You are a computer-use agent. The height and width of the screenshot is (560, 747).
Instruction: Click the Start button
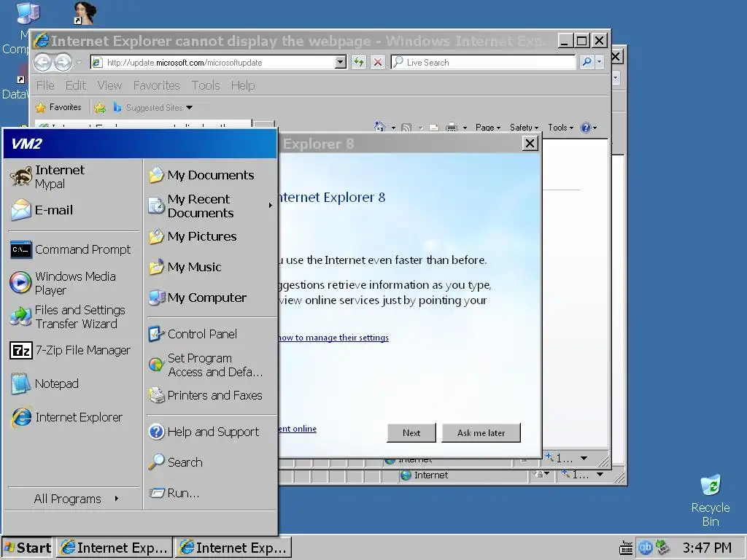pyautogui.click(x=28, y=548)
